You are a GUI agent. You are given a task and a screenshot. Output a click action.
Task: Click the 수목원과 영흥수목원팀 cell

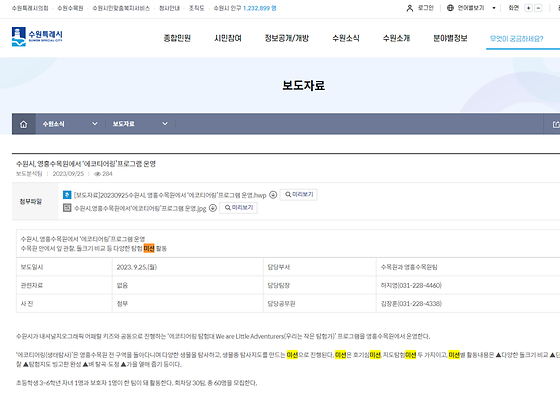coord(468,267)
